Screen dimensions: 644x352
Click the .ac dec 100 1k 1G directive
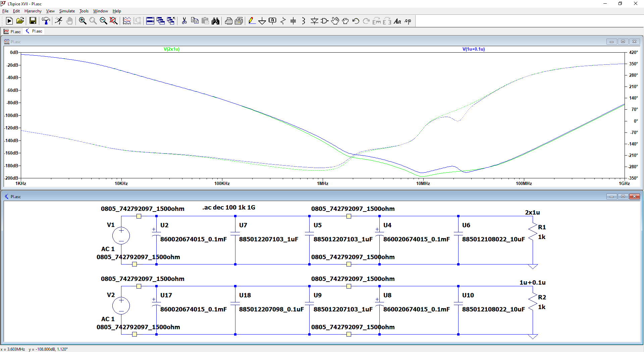click(229, 208)
